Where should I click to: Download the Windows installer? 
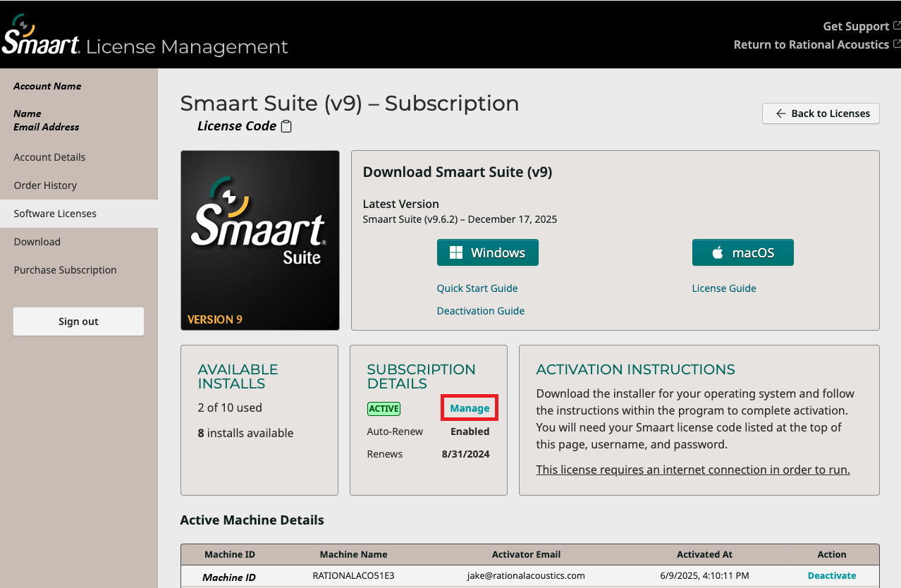tap(488, 252)
